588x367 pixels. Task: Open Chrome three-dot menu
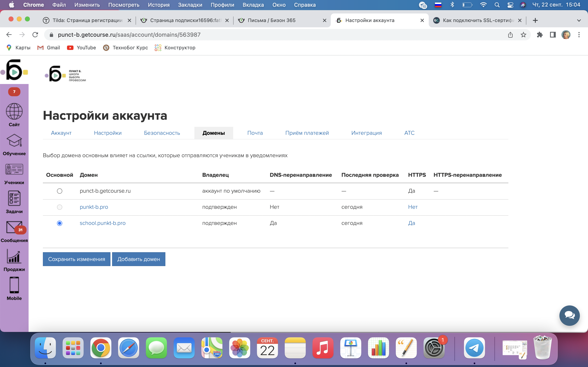tap(579, 35)
